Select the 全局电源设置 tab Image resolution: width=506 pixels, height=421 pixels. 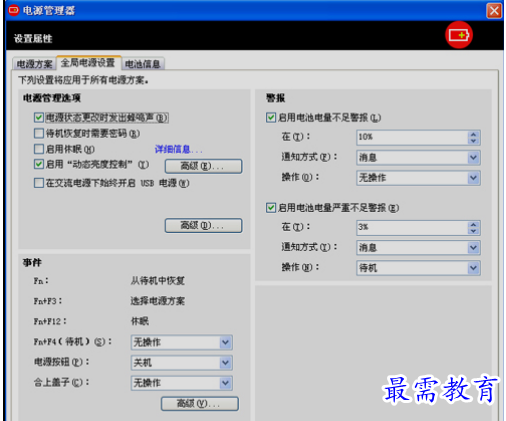point(88,63)
